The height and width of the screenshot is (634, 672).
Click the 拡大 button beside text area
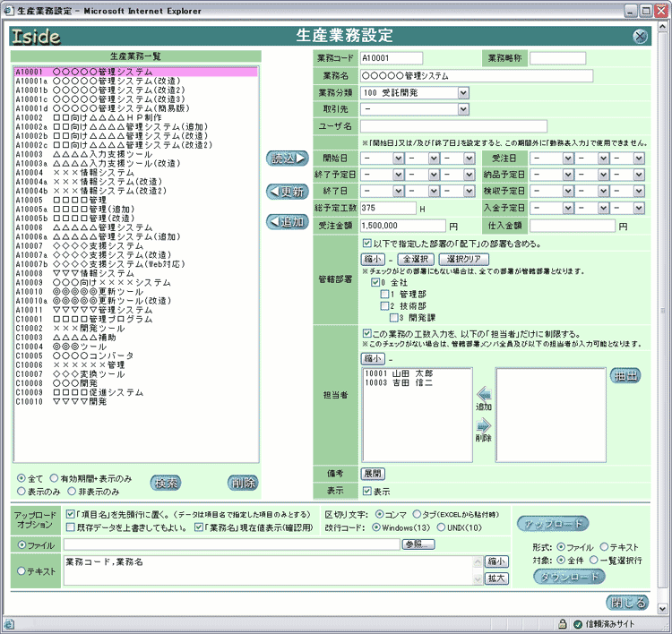496,578
